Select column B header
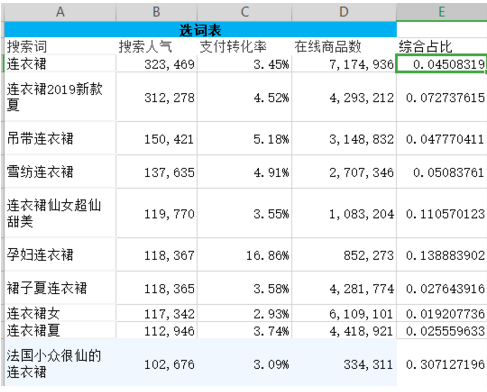Image resolution: width=487 pixels, height=392 pixels. [156, 12]
